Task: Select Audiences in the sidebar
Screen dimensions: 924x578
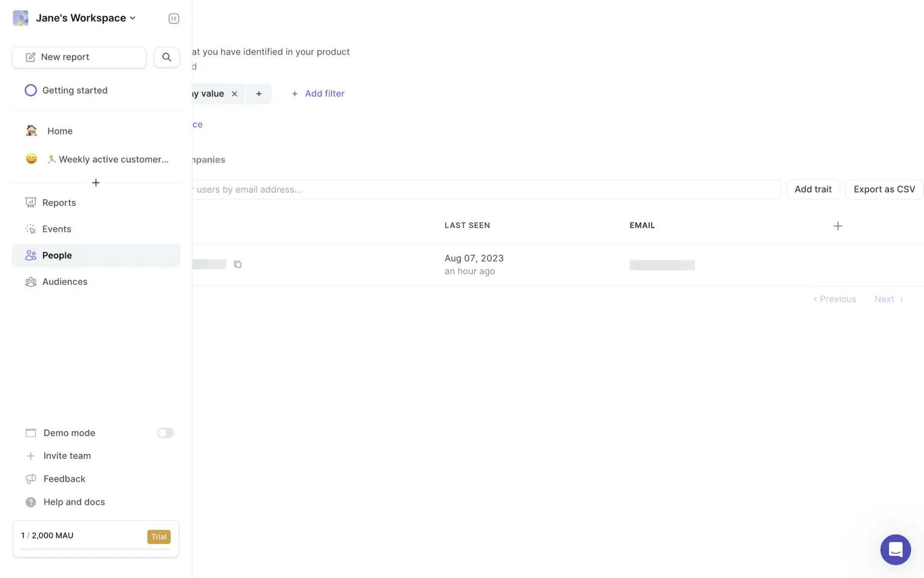Action: [64, 282]
